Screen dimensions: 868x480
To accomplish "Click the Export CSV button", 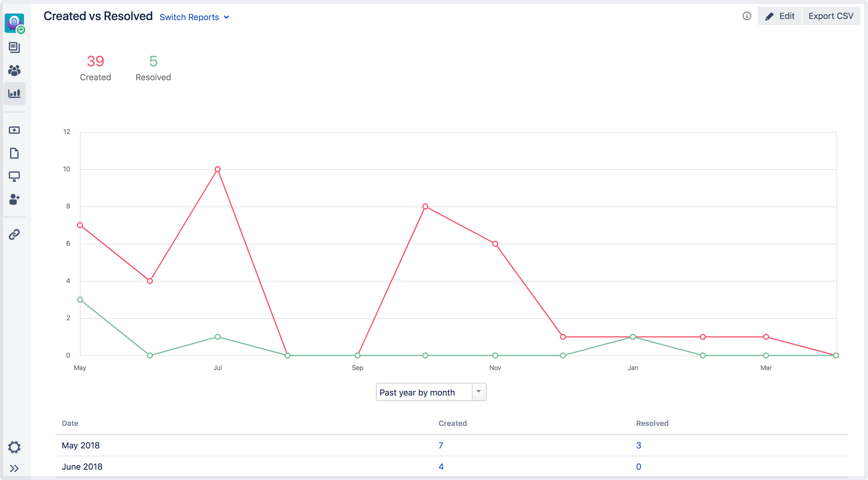I will [x=831, y=16].
